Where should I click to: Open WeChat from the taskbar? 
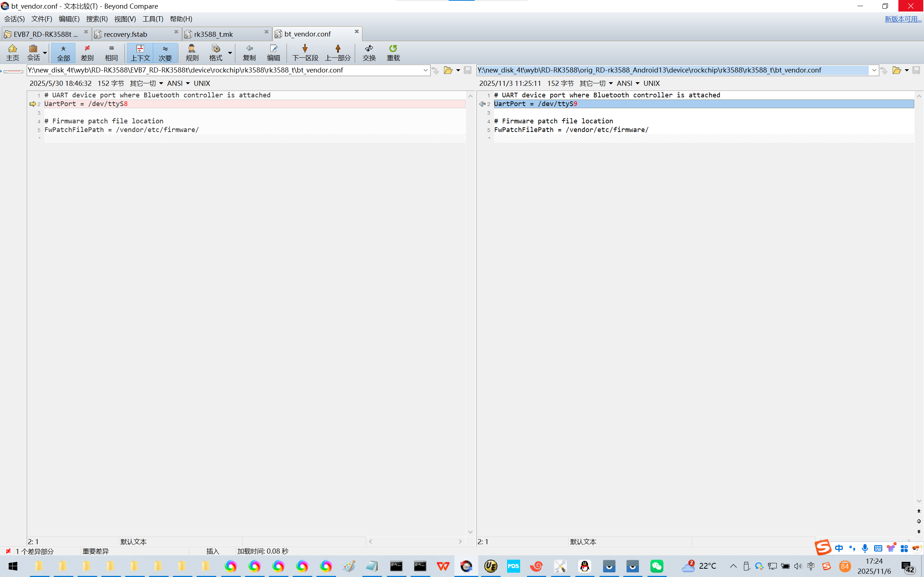click(656, 566)
